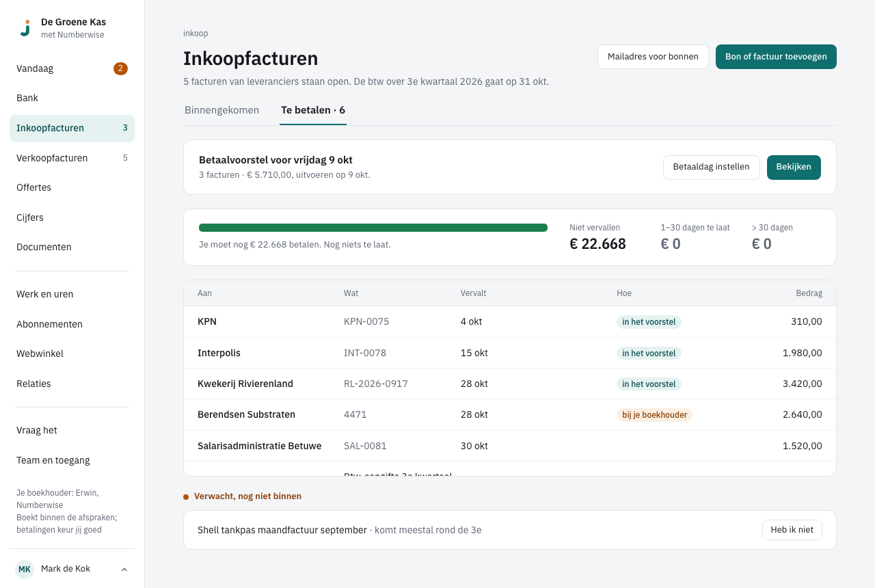The width and height of the screenshot is (875, 588).
Task: Click Betaaldag instellen button
Action: pos(711,167)
